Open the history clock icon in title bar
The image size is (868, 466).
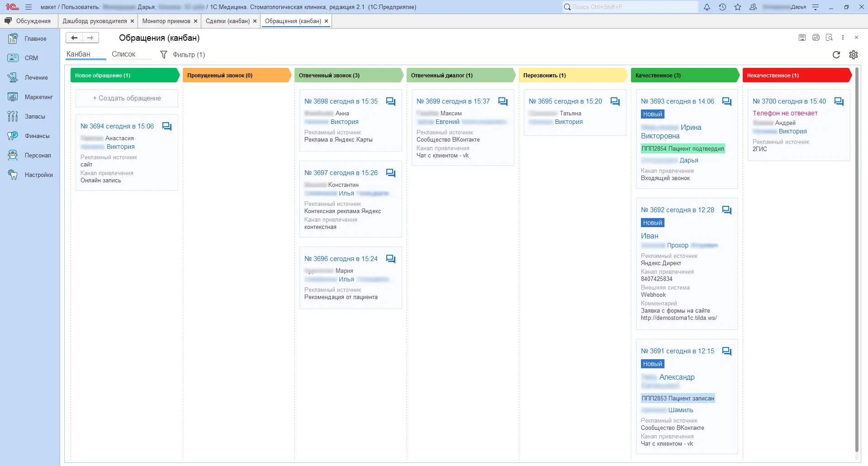pyautogui.click(x=722, y=7)
